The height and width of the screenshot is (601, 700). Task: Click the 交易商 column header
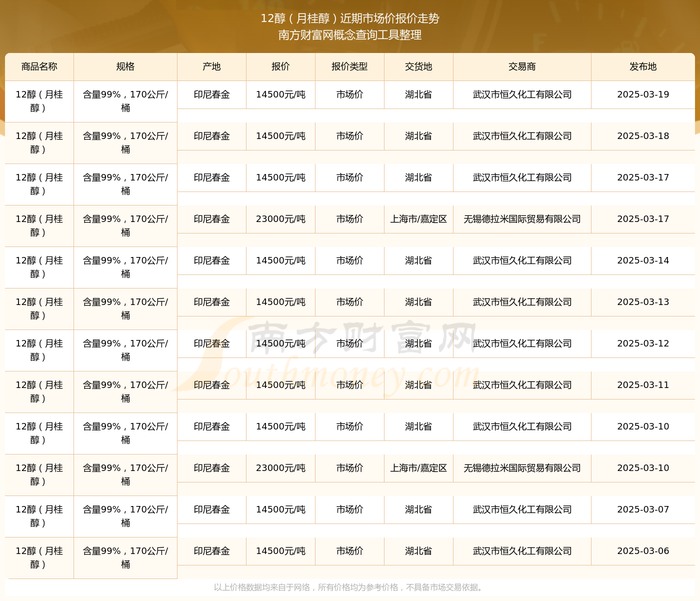tap(522, 66)
